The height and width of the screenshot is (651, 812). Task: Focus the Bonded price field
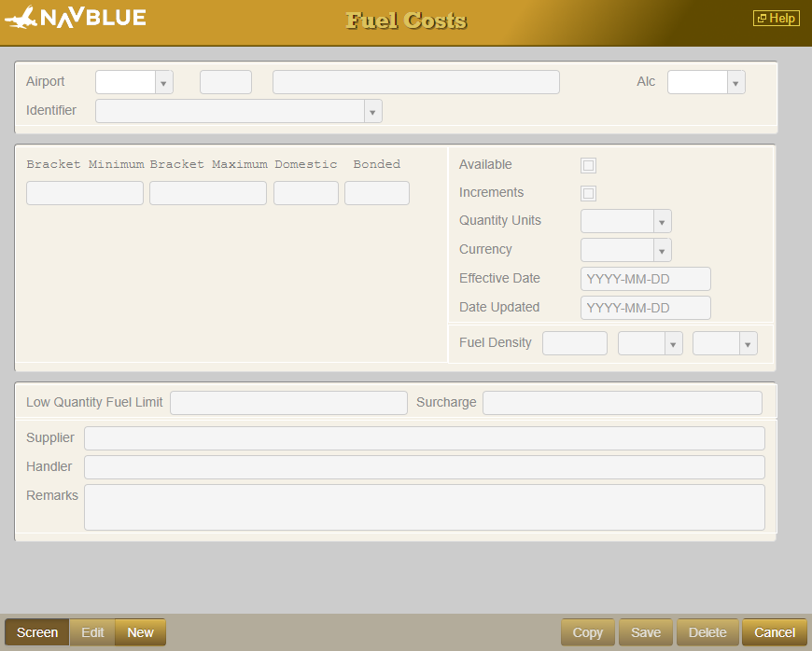click(x=377, y=193)
